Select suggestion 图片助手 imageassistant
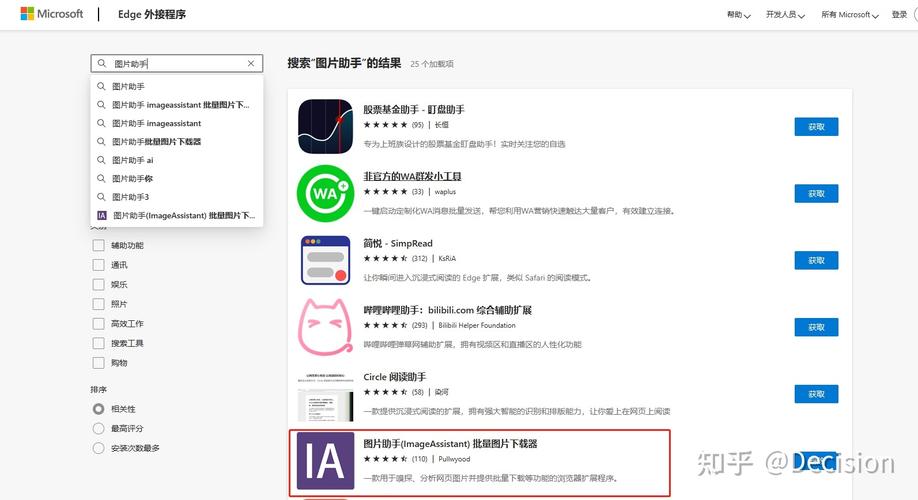The width and height of the screenshot is (918, 500). tap(176, 123)
